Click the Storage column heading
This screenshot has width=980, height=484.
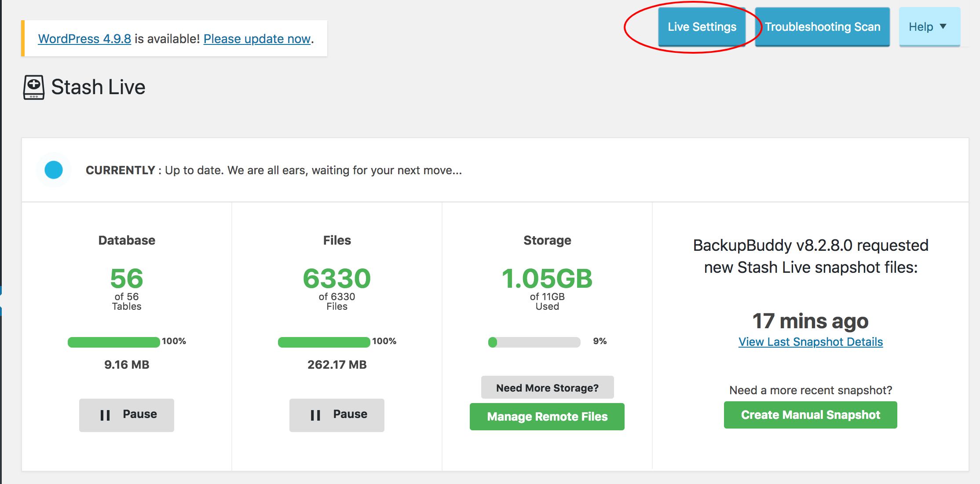547,240
